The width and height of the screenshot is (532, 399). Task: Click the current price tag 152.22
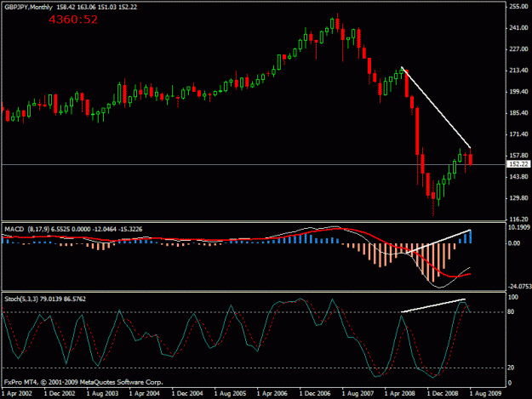(518, 164)
